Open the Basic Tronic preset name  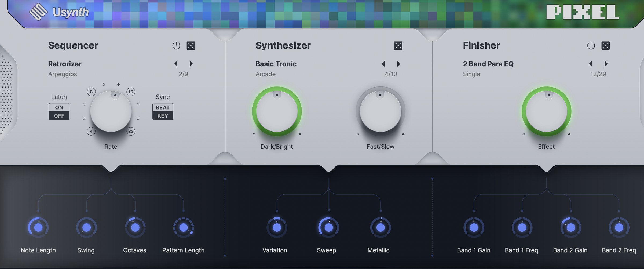(276, 64)
